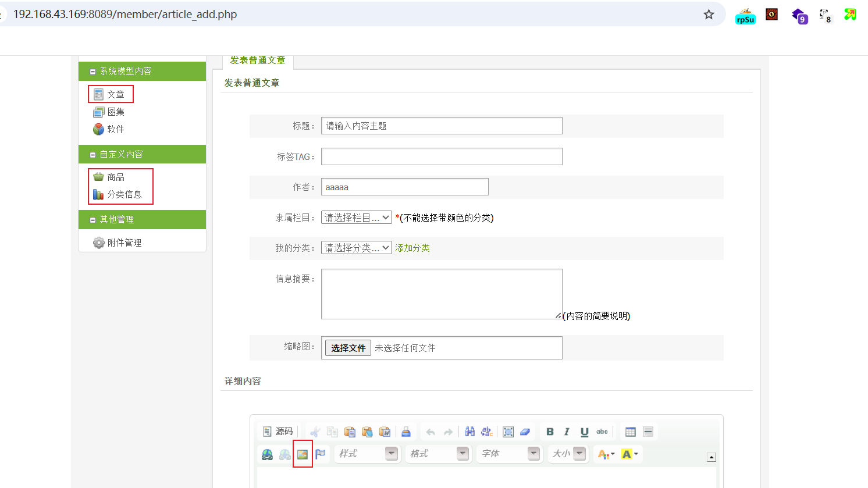Click the 标题 title input field
Viewport: 868px width, 488px height.
click(x=441, y=126)
